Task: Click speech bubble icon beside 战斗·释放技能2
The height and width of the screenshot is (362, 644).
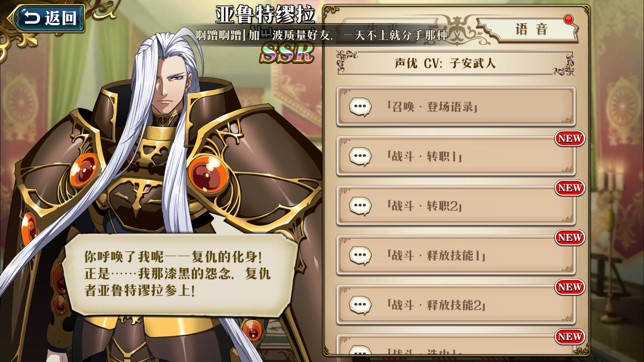Action: [x=360, y=305]
